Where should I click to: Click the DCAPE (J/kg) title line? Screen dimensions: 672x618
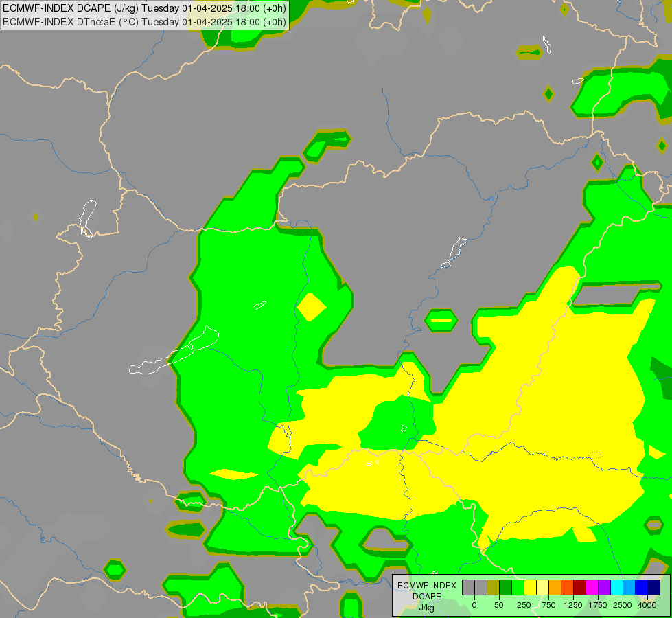[144, 8]
